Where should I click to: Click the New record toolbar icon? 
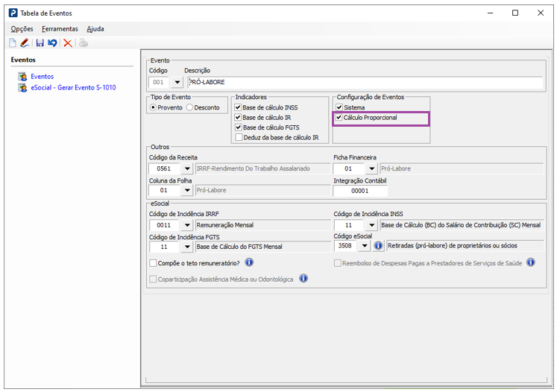pos(13,43)
